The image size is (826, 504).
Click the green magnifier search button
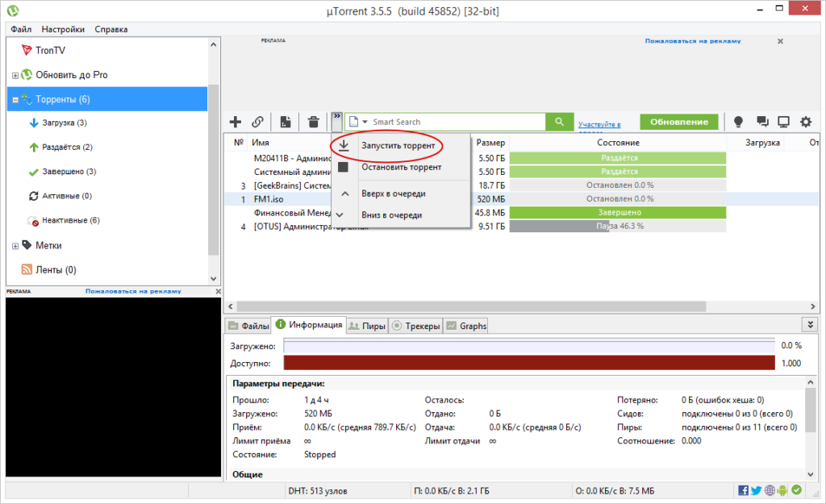tap(560, 122)
